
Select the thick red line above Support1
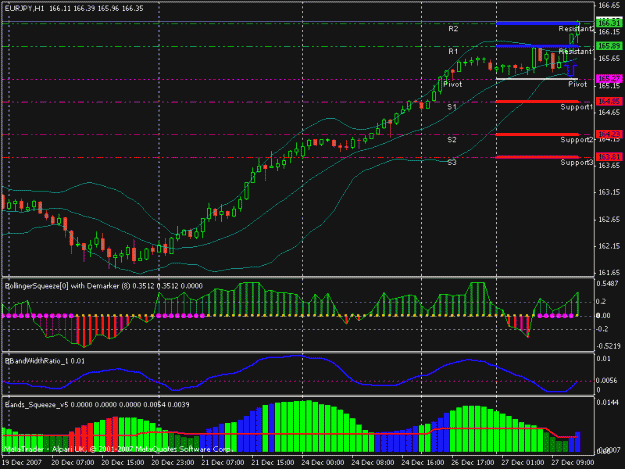coord(537,102)
